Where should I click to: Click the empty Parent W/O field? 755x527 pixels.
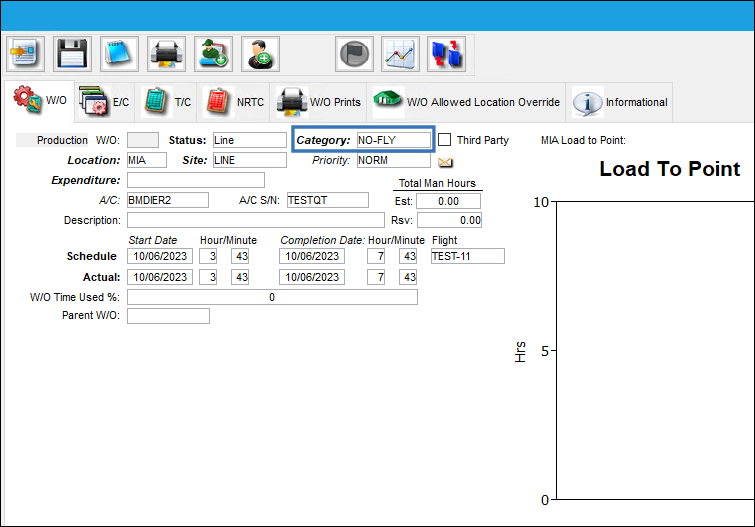[x=168, y=316]
